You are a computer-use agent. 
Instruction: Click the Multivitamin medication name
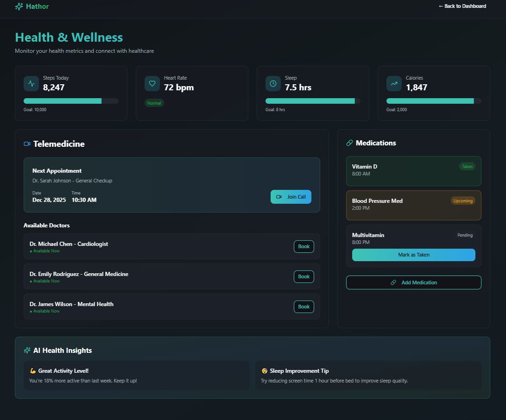(x=368, y=235)
